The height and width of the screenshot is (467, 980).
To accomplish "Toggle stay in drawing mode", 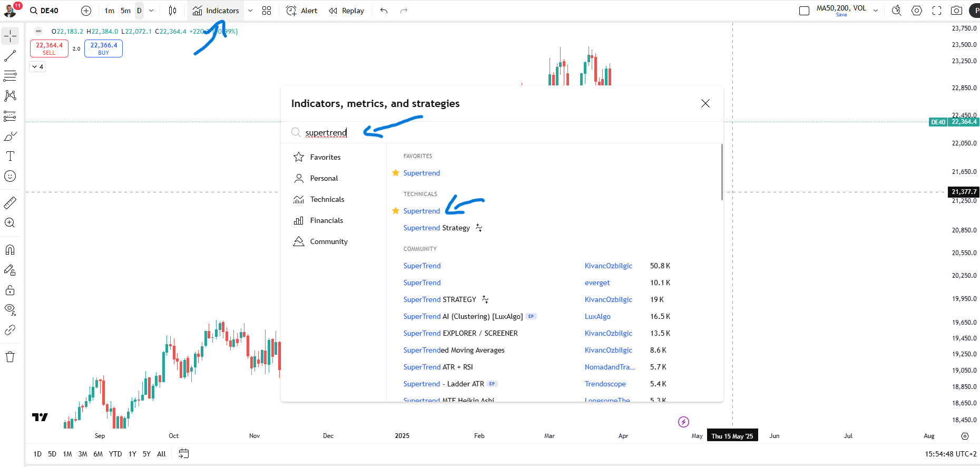I will point(10,270).
